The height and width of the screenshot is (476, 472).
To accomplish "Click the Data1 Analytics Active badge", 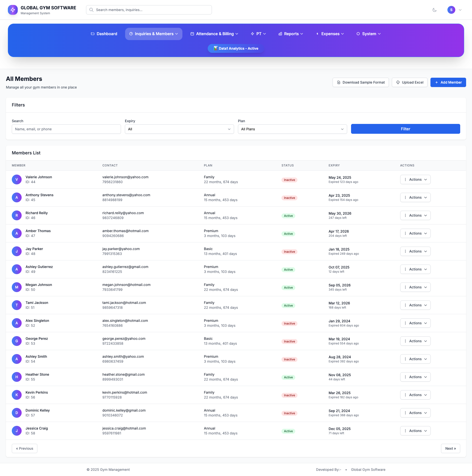I will [236, 48].
